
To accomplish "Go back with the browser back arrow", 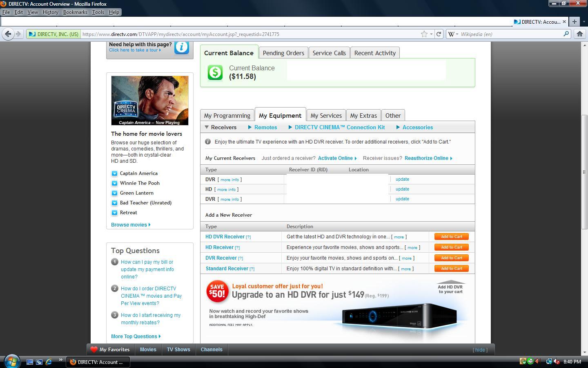I will click(x=8, y=34).
